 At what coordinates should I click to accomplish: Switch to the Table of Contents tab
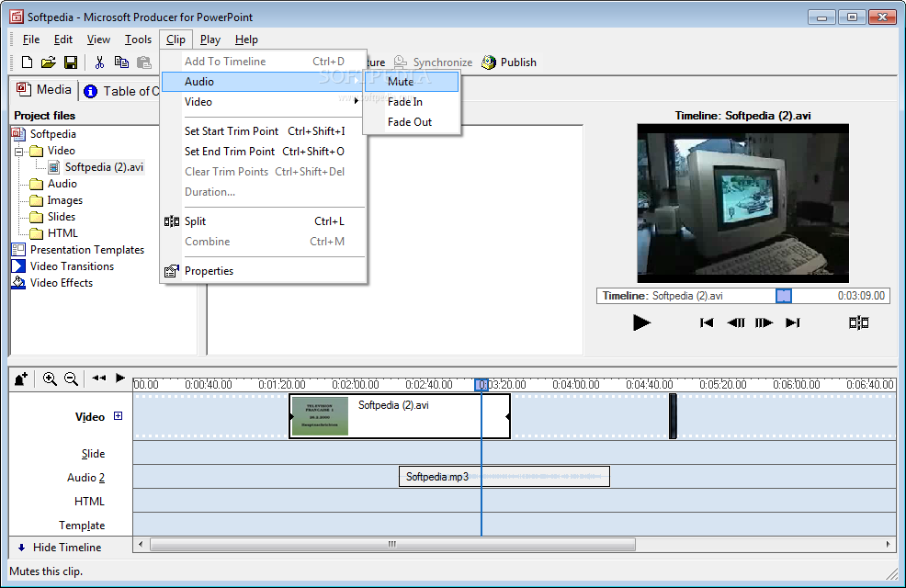[120, 91]
